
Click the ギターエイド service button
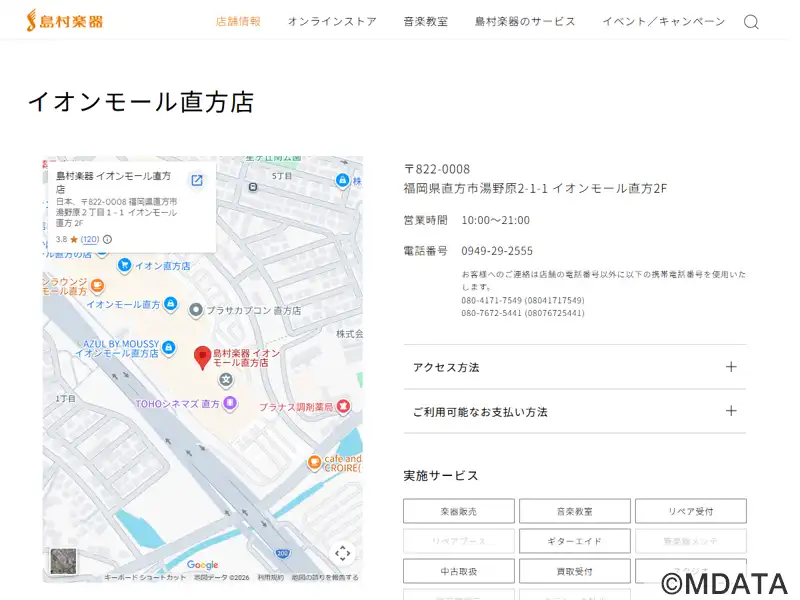click(x=574, y=541)
